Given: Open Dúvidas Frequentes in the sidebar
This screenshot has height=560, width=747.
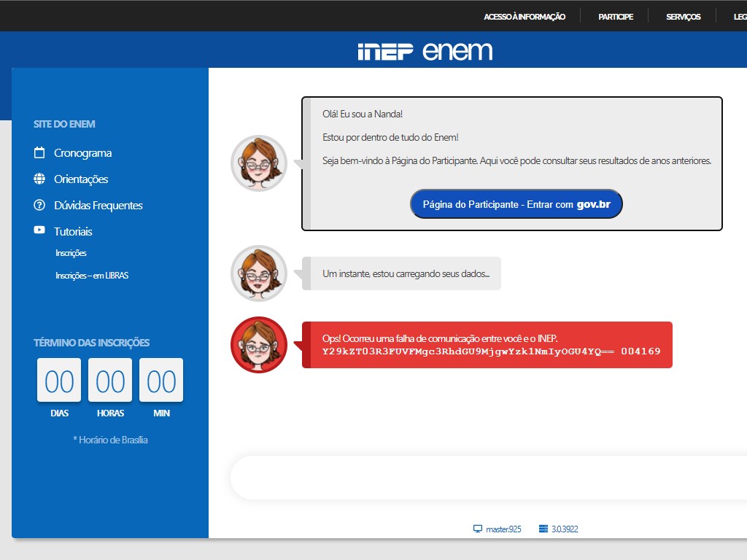Looking at the screenshot, I should tap(98, 205).
